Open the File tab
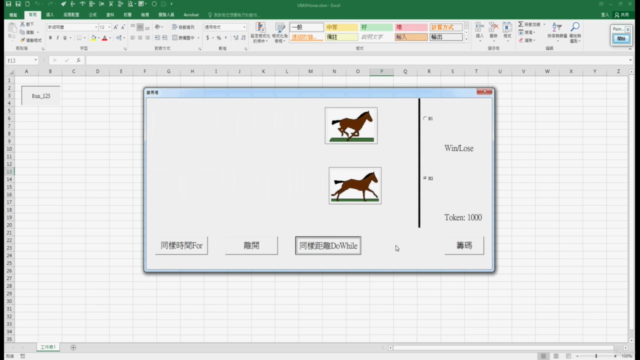The height and width of the screenshot is (360, 640). pyautogui.click(x=13, y=15)
